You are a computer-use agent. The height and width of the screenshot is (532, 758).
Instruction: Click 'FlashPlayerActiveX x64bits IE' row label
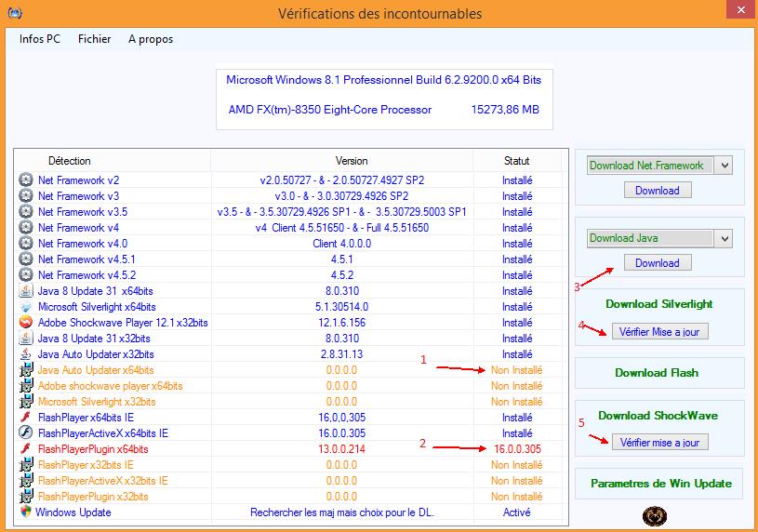[x=103, y=433]
